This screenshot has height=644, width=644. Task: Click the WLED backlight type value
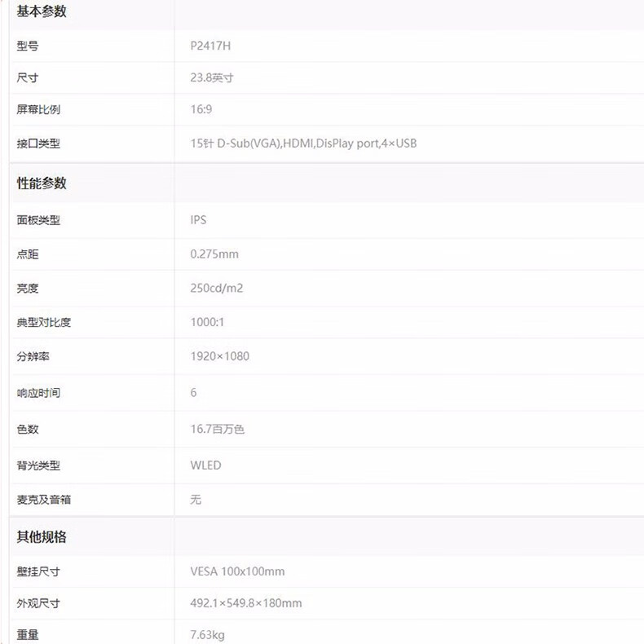click(x=205, y=465)
